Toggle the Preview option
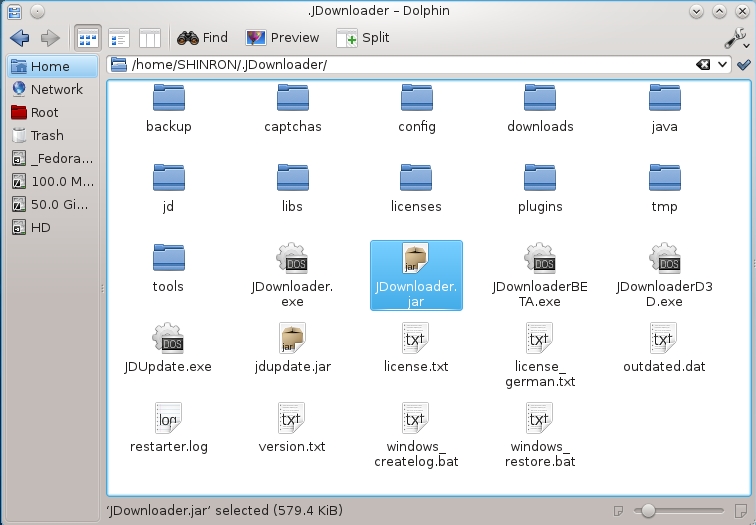 click(x=282, y=38)
